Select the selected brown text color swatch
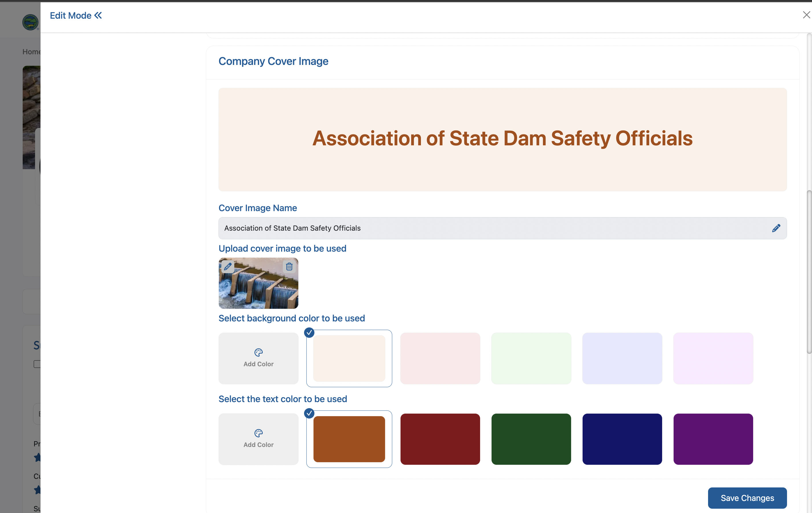 pos(349,439)
